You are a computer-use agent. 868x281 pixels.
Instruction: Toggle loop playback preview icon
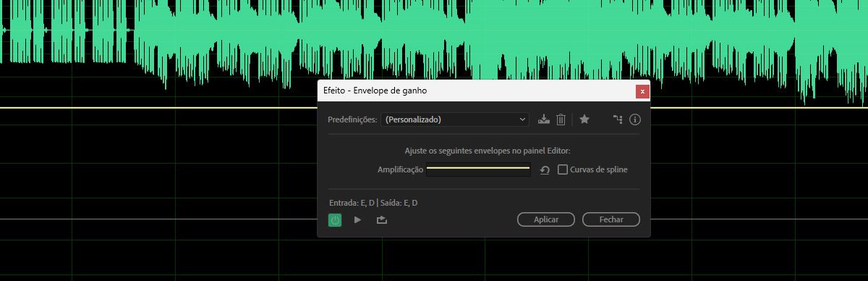pyautogui.click(x=382, y=219)
